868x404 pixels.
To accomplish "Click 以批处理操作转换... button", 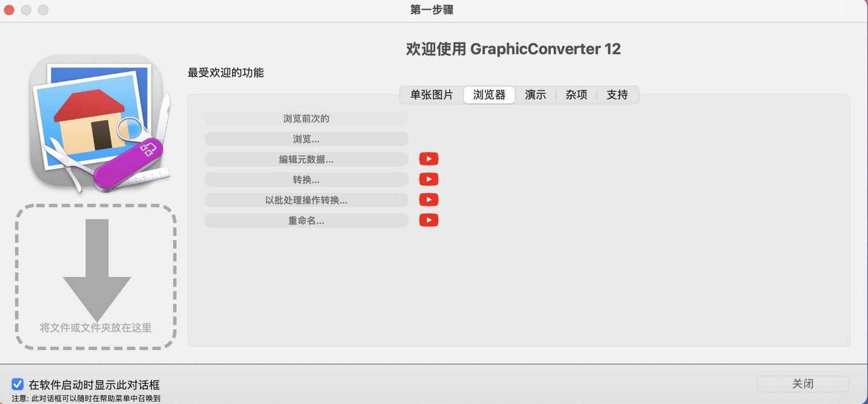I will (x=306, y=200).
